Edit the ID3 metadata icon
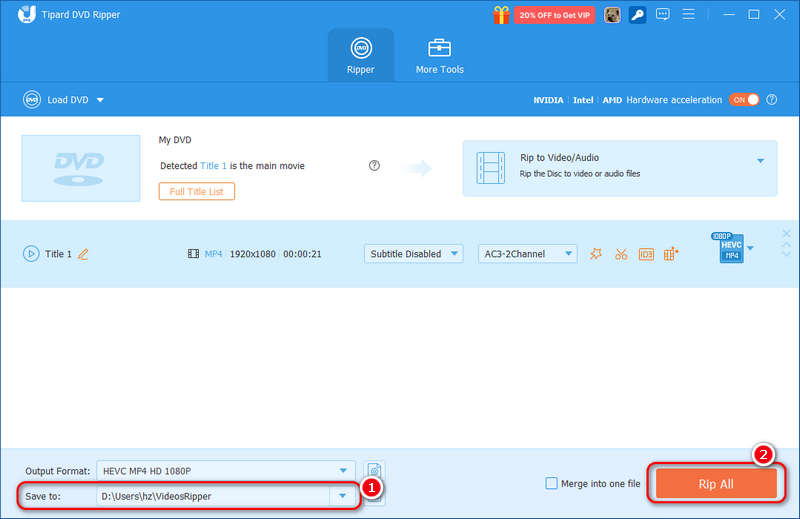 pyautogui.click(x=646, y=254)
